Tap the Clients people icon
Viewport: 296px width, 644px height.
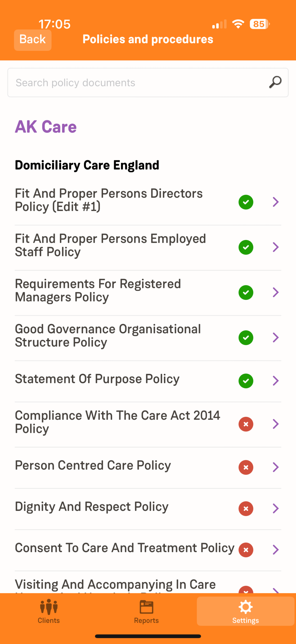(x=49, y=607)
